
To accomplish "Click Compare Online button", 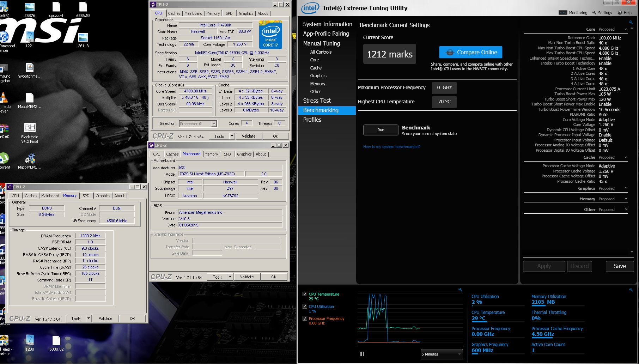I will (470, 52).
